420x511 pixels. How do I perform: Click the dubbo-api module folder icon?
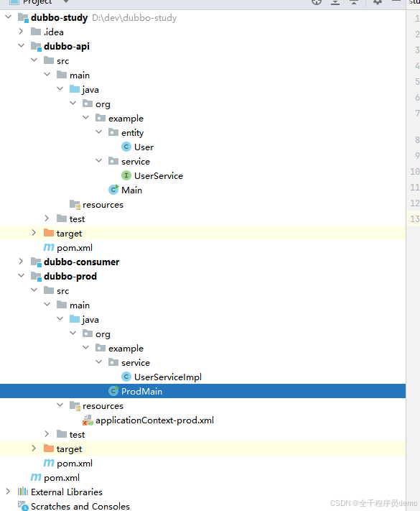point(36,46)
